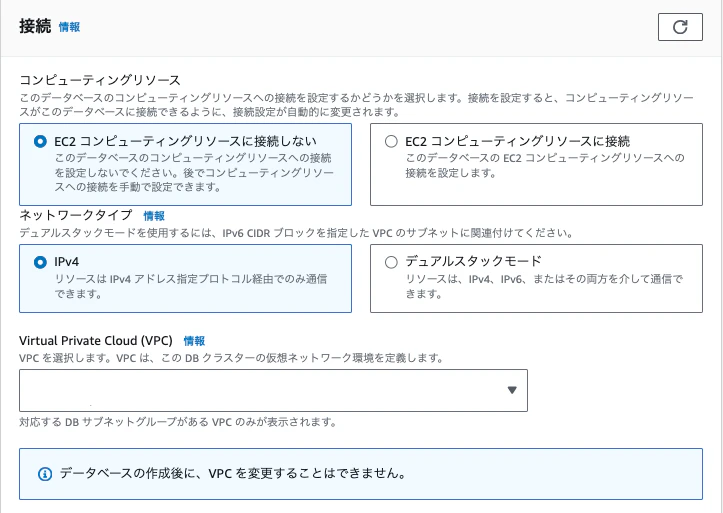Viewport: 723px width, 513px height.
Task: Open 情報 link beside Virtual Private Cloud (VPC)
Action: [194, 341]
